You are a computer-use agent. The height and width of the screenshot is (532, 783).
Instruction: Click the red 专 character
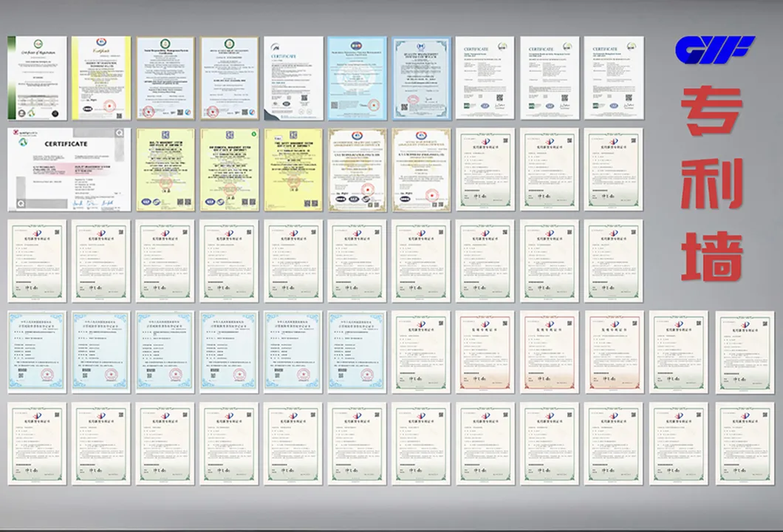(x=711, y=112)
